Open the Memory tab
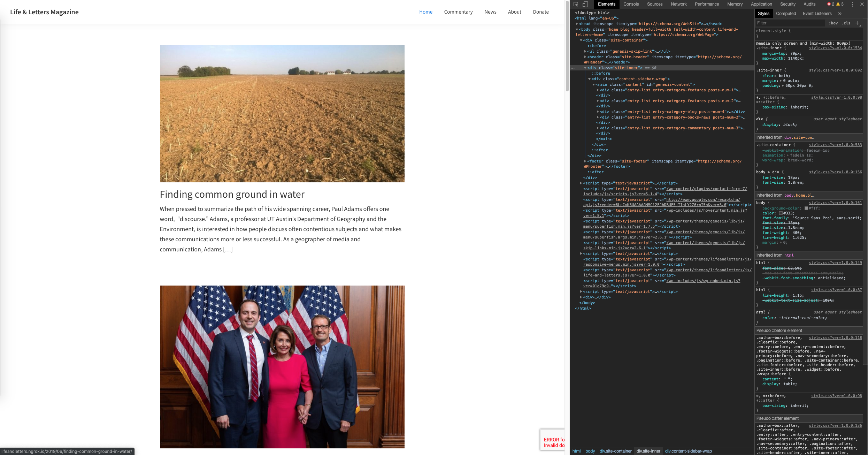 pos(735,4)
